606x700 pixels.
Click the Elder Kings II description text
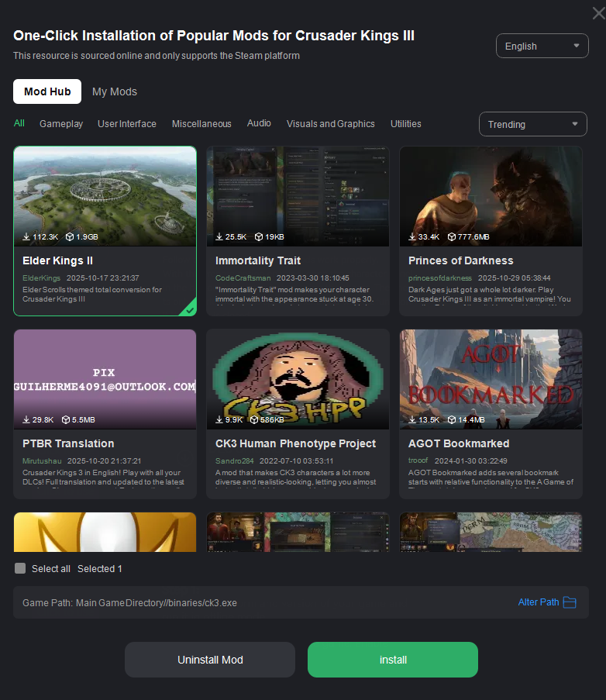click(x=92, y=295)
